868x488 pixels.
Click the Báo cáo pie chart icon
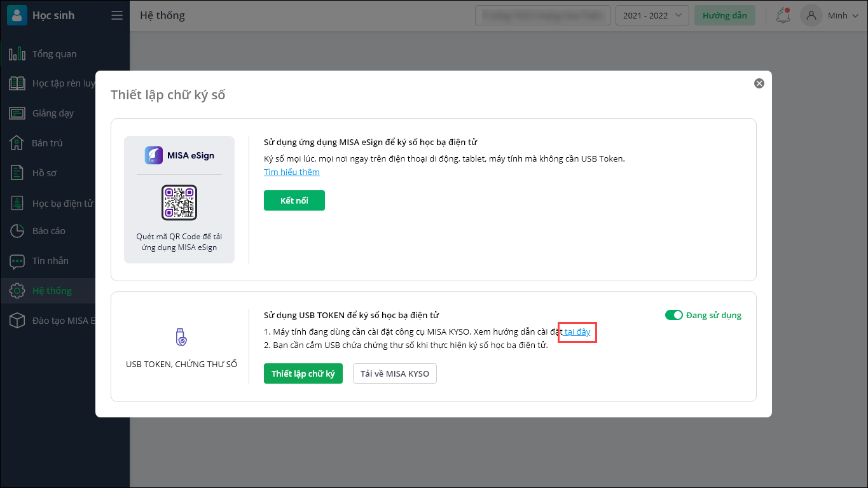pos(17,231)
